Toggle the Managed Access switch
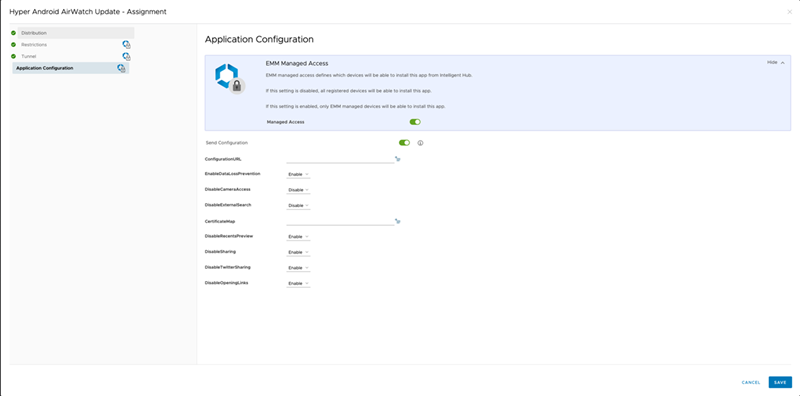This screenshot has width=800, height=396. point(415,122)
